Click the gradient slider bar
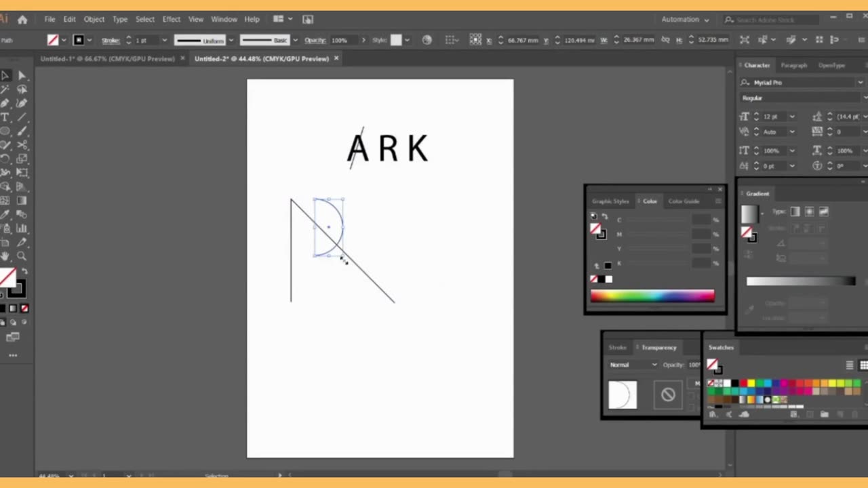The width and height of the screenshot is (868, 488). click(800, 281)
